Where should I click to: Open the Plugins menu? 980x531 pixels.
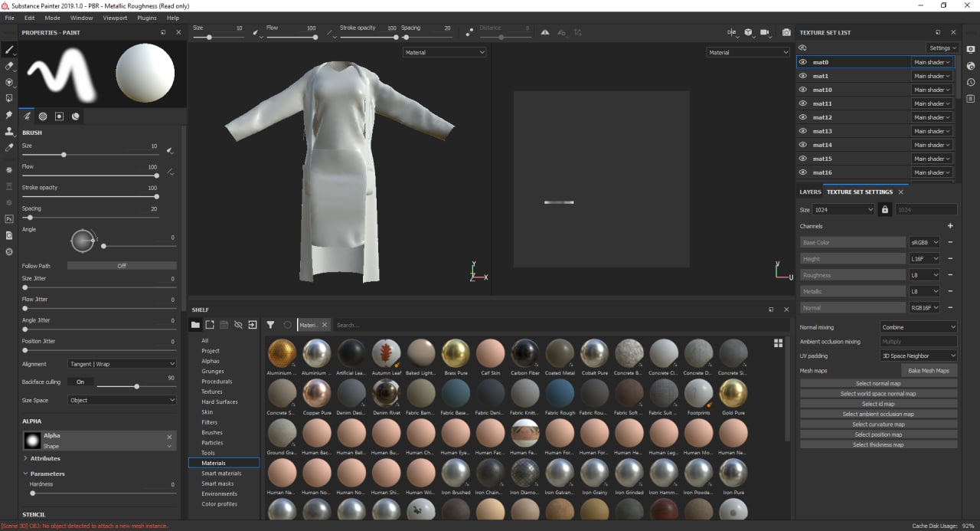[147, 18]
